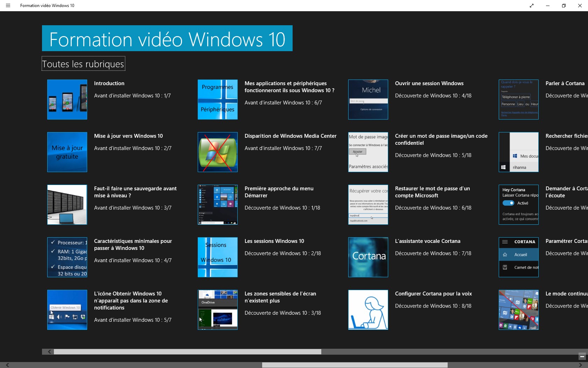
Task: Open the tiled 'Le mode continuum' thumbnail
Action: [x=519, y=310]
